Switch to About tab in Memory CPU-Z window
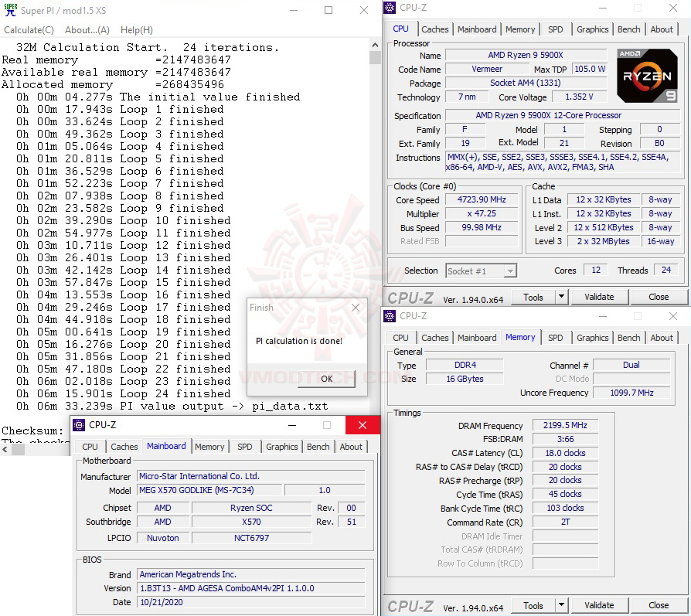The image size is (691, 616). pos(662,338)
